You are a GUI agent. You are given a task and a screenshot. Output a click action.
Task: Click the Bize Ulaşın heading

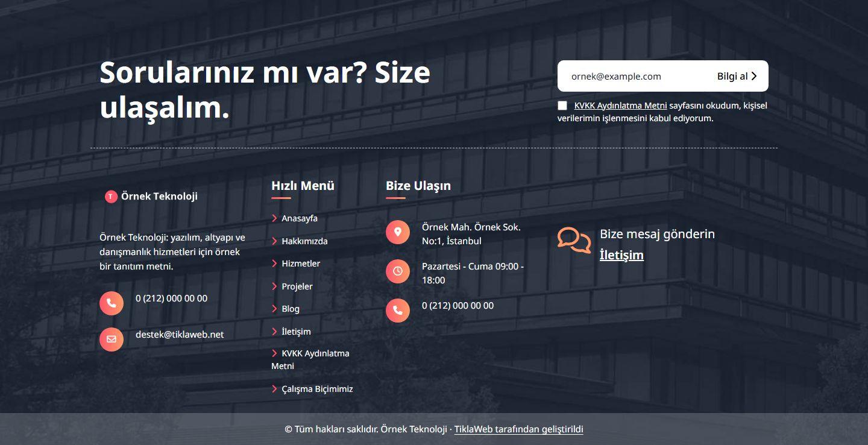tap(418, 186)
